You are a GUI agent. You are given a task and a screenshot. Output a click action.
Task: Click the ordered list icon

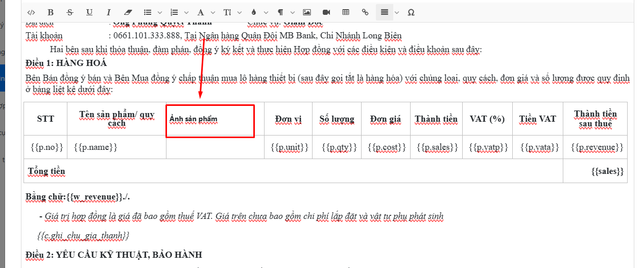[x=174, y=12]
